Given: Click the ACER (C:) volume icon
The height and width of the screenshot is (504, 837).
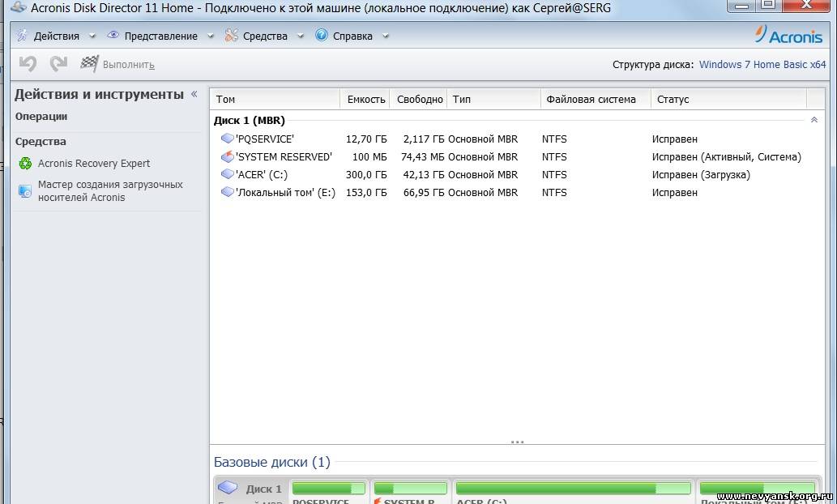Looking at the screenshot, I should 228,174.
